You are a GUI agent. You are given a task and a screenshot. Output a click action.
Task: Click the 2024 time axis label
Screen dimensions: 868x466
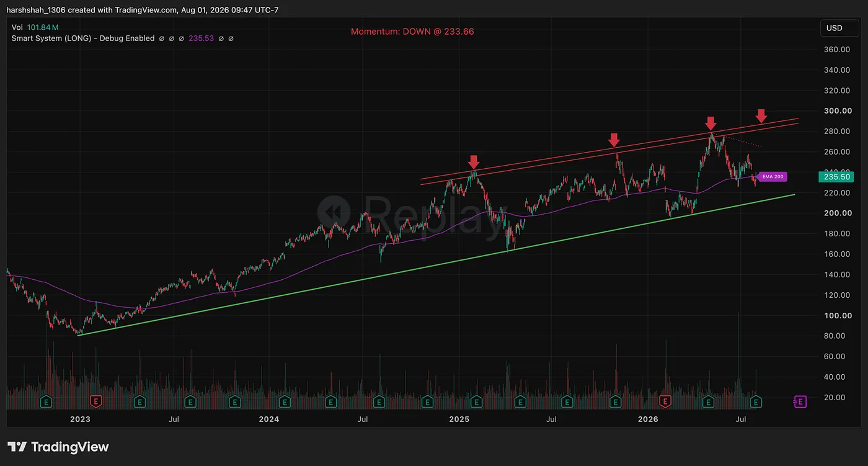[269, 420]
